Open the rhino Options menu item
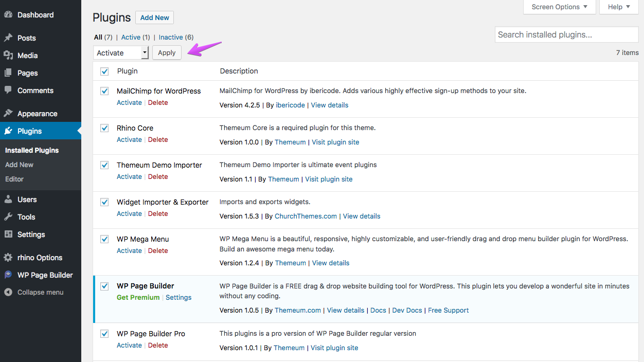 [x=41, y=258]
